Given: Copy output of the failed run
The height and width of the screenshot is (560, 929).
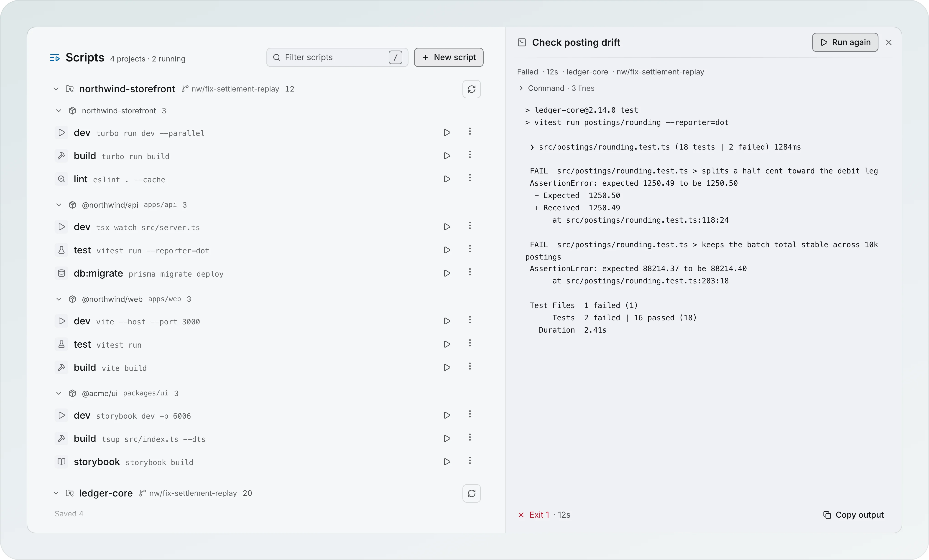Looking at the screenshot, I should coord(853,515).
